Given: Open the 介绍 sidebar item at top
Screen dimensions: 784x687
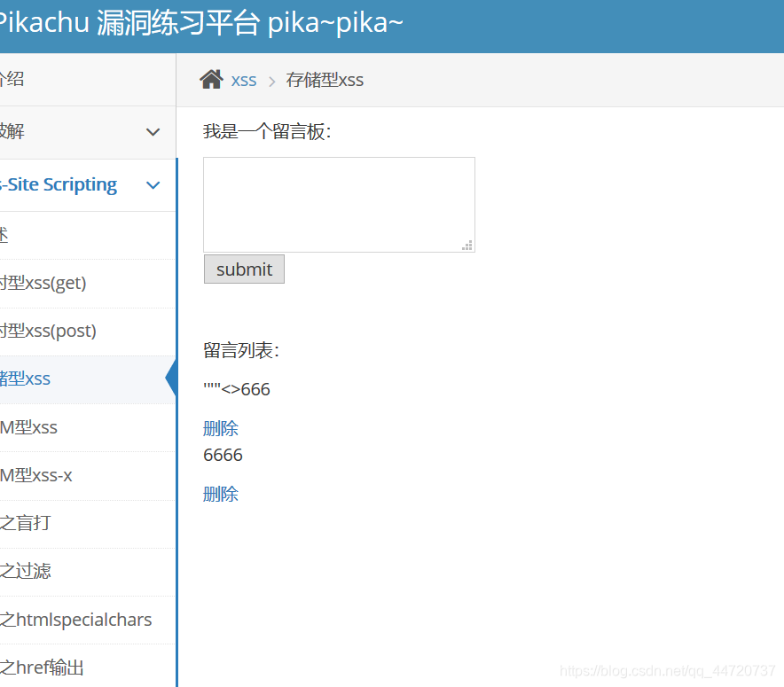Looking at the screenshot, I should tap(12, 79).
